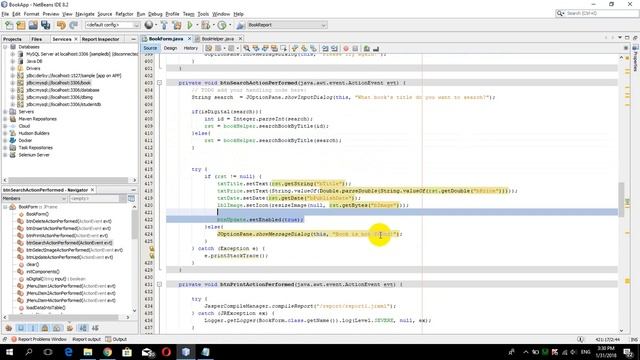Viewport: 640px width, 360px height.
Task: Open the Output window button
Action: 116,339
